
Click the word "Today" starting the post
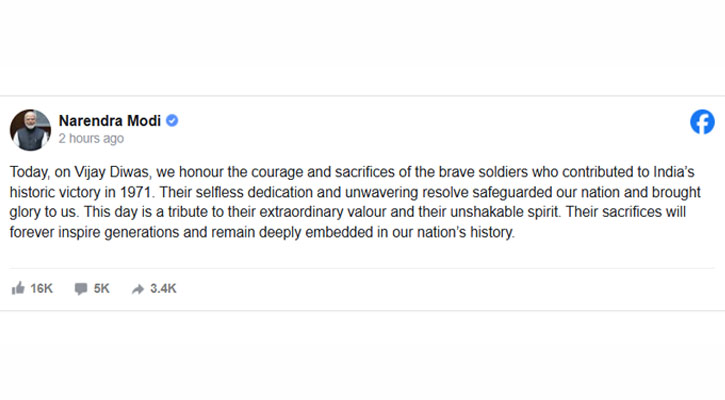pos(29,170)
